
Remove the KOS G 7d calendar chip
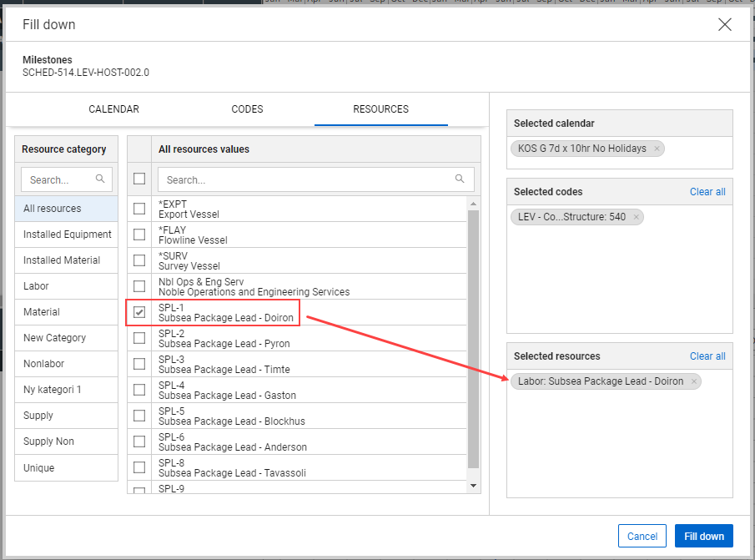pyautogui.click(x=657, y=149)
